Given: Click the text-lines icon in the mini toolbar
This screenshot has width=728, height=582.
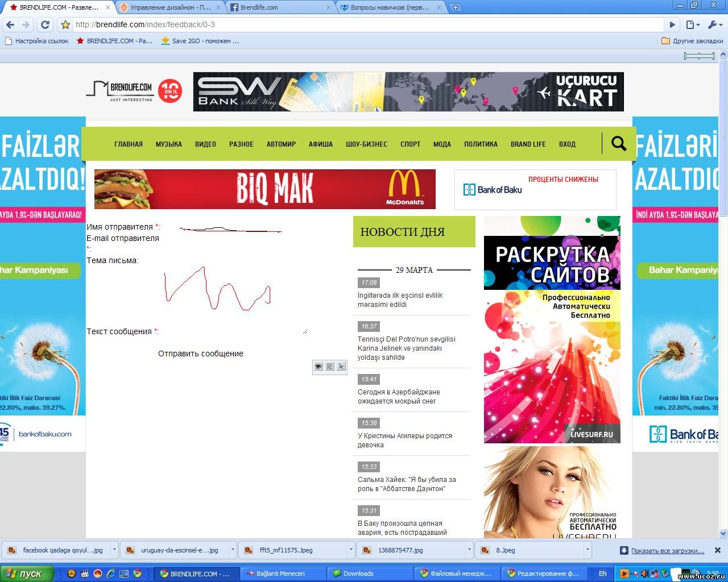Looking at the screenshot, I should (330, 367).
